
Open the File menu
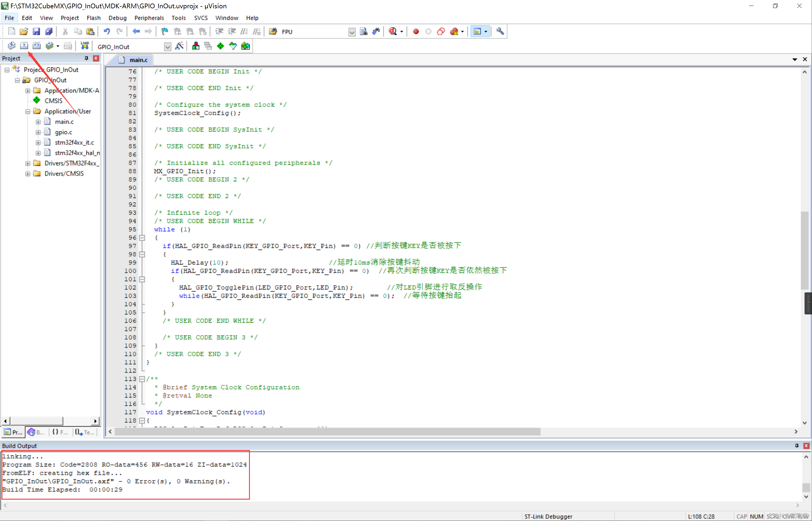pos(9,18)
